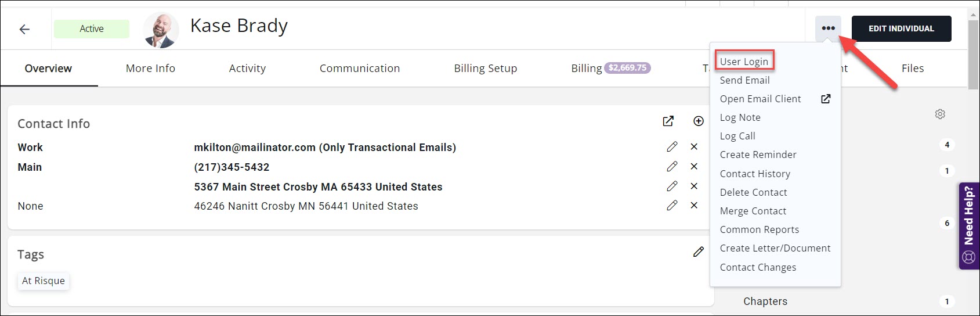
Task: Open Contact Info in pop-out window icon
Action: 668,121
